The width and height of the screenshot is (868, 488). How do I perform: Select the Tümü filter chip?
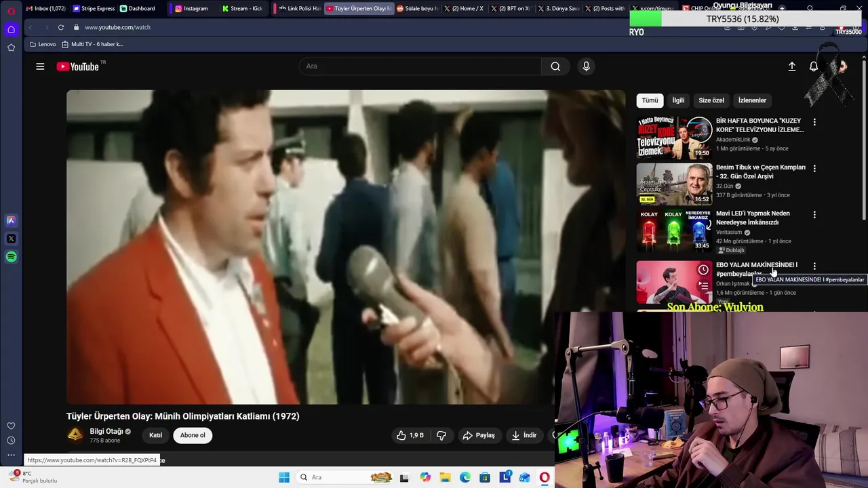[650, 100]
